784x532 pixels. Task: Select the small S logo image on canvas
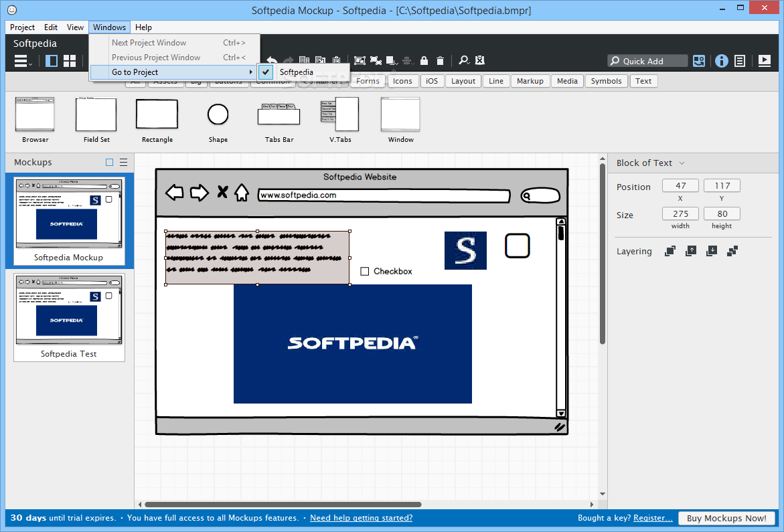click(465, 250)
